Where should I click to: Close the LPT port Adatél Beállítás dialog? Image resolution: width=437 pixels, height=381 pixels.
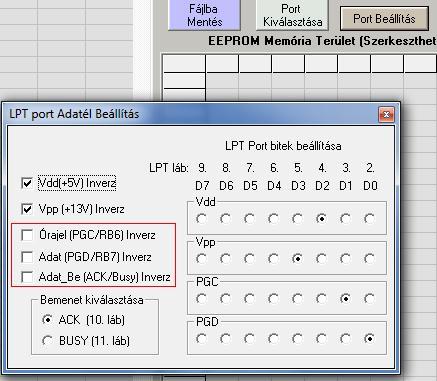(386, 115)
